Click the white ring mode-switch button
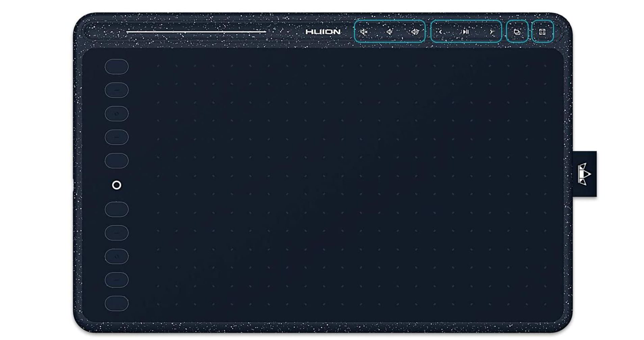644x340 pixels. 117,185
